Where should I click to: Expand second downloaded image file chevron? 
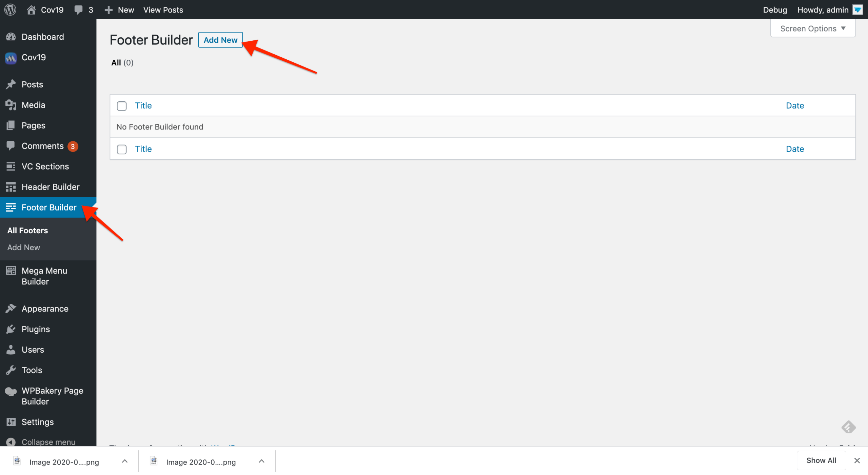(261, 461)
